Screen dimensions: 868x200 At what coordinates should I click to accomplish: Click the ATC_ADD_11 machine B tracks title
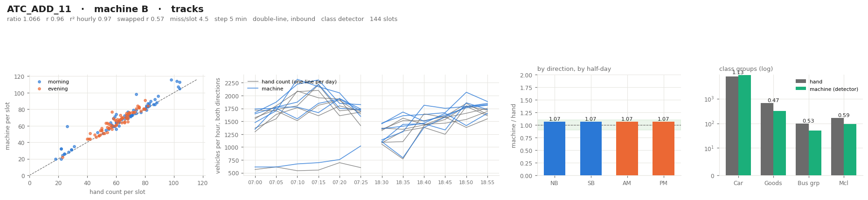pyautogui.click(x=105, y=9)
